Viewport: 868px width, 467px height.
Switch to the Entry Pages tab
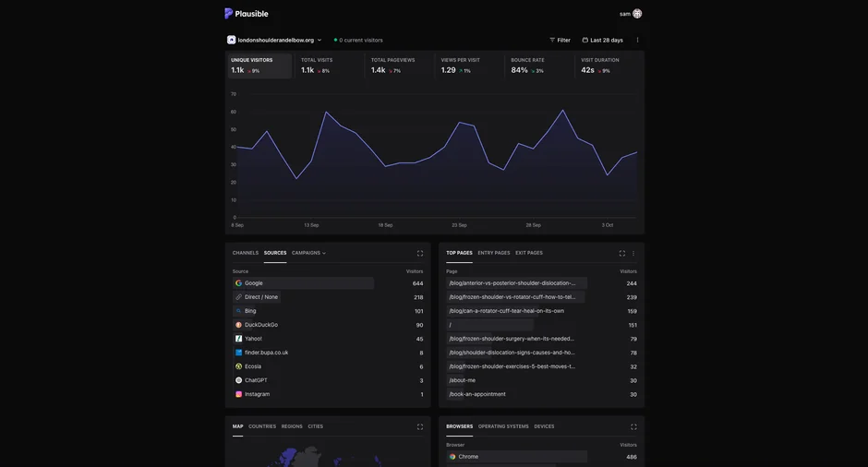[x=494, y=253]
